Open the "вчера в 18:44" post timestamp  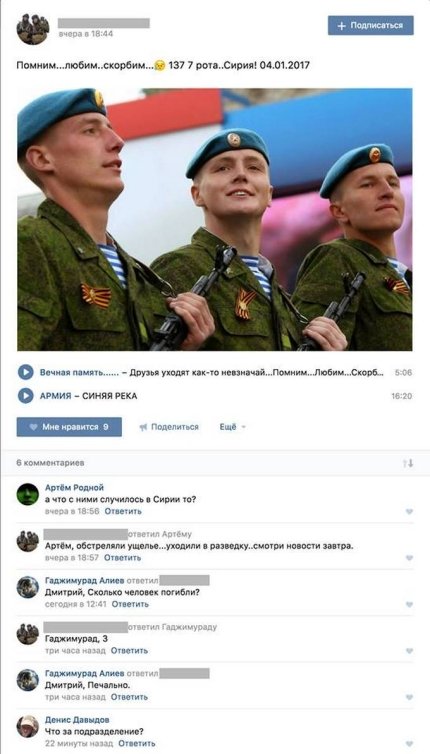(x=86, y=34)
